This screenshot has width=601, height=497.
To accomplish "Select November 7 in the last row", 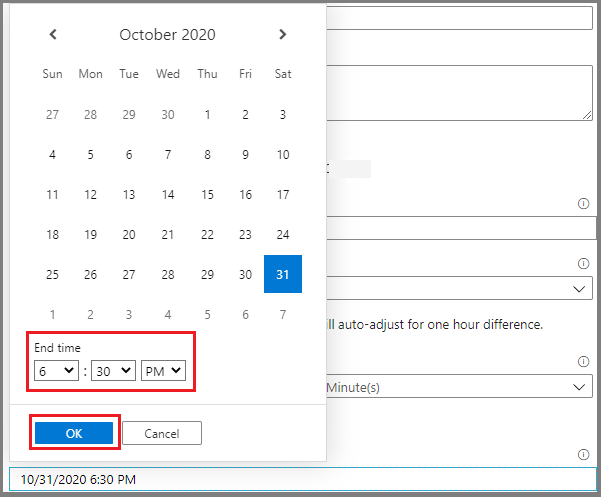I will [283, 314].
